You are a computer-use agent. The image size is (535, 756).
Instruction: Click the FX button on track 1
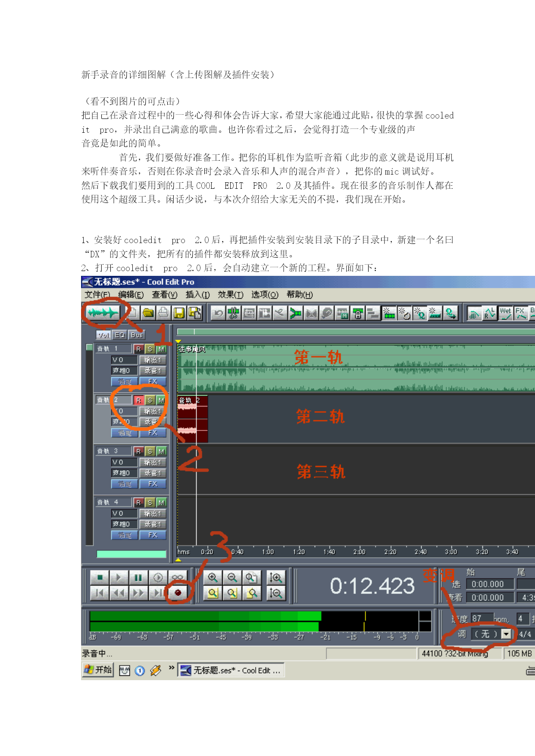[x=153, y=381]
